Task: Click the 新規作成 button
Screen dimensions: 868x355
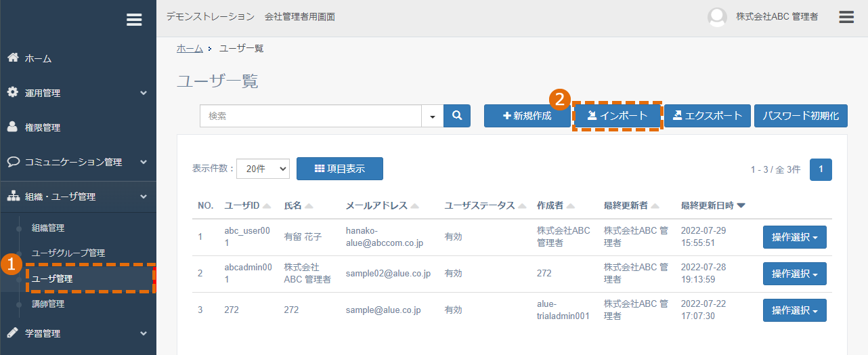Action: (527, 116)
